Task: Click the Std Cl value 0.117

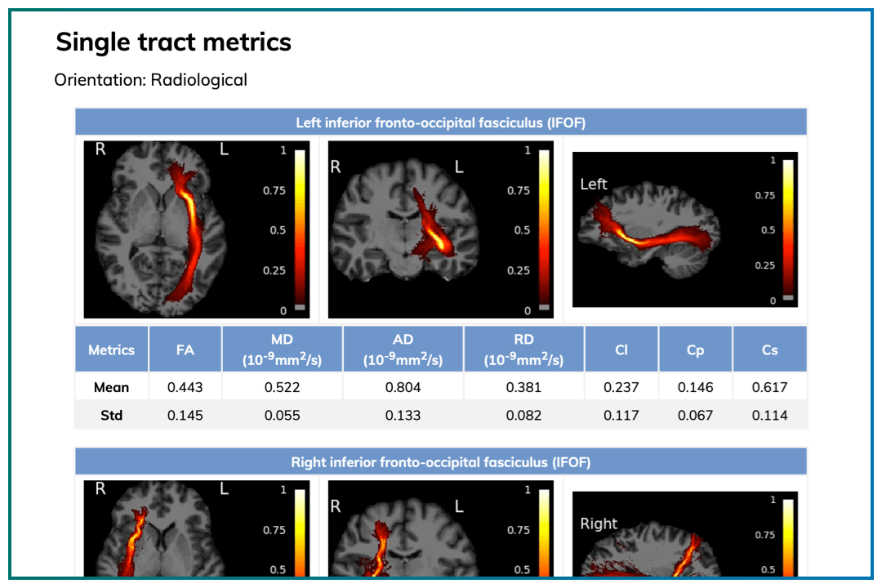Action: [621, 415]
